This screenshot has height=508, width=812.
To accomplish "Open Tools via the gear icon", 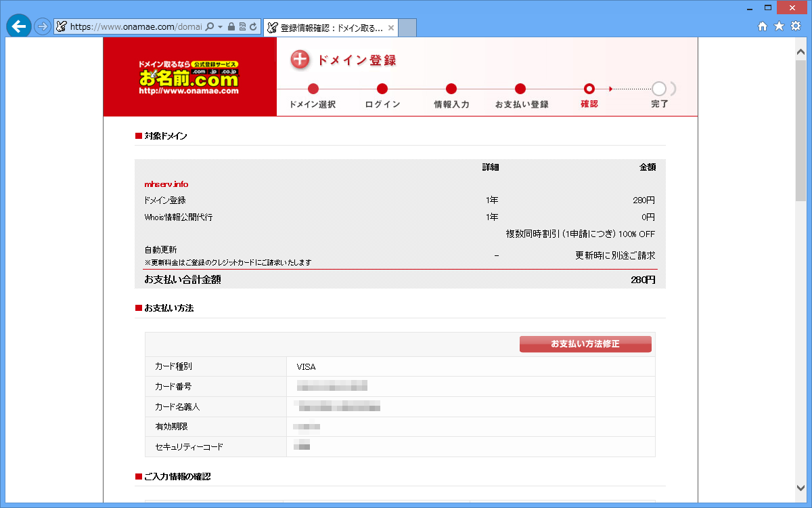I will (x=795, y=26).
